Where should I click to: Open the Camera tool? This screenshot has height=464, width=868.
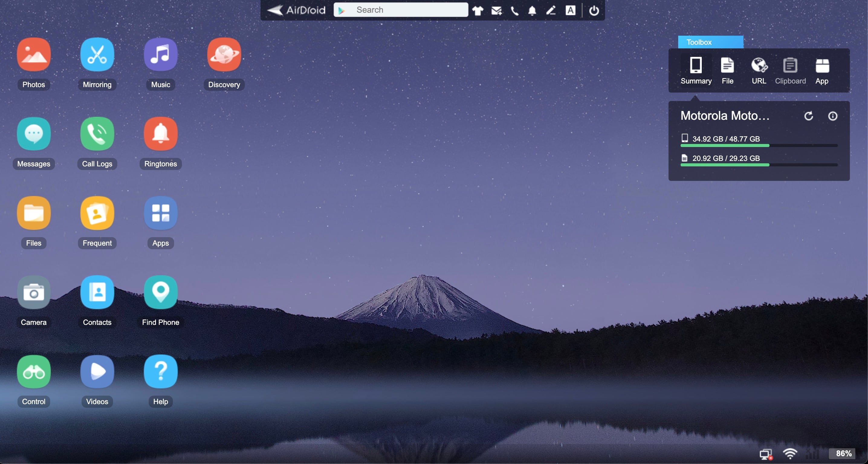coord(33,292)
